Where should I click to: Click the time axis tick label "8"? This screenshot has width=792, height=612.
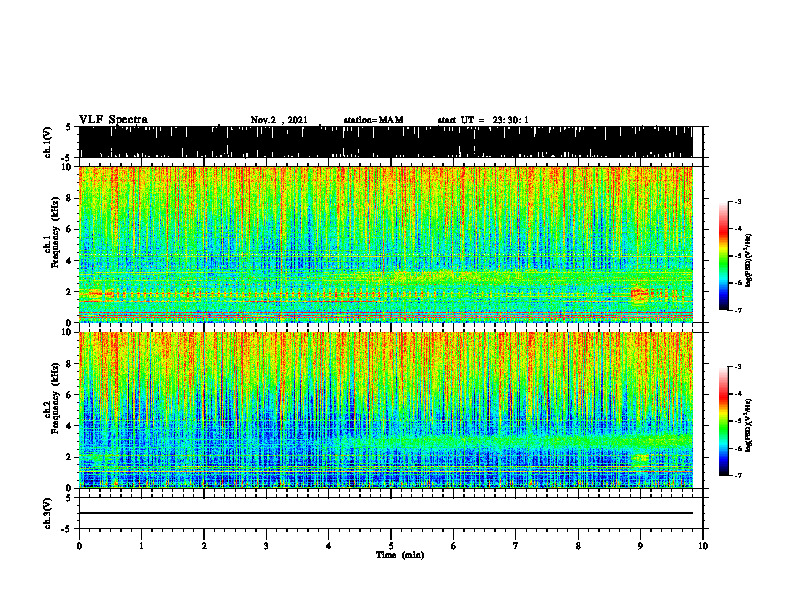(x=578, y=546)
